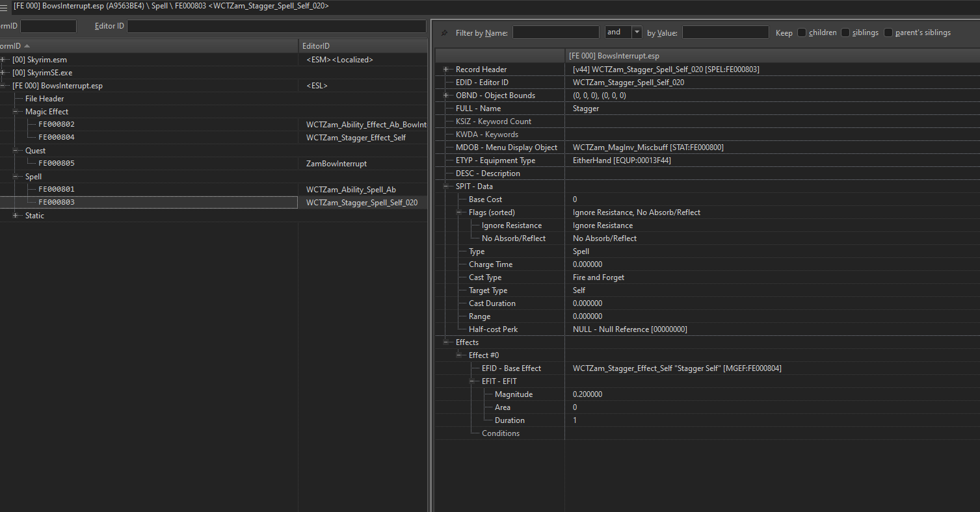
Task: Click the Cast Type value Fire and Forget
Action: coord(599,277)
